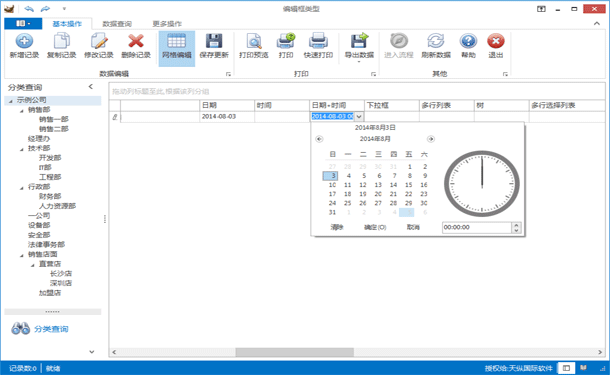
Task: Click the 帮助 help icon
Action: click(468, 41)
